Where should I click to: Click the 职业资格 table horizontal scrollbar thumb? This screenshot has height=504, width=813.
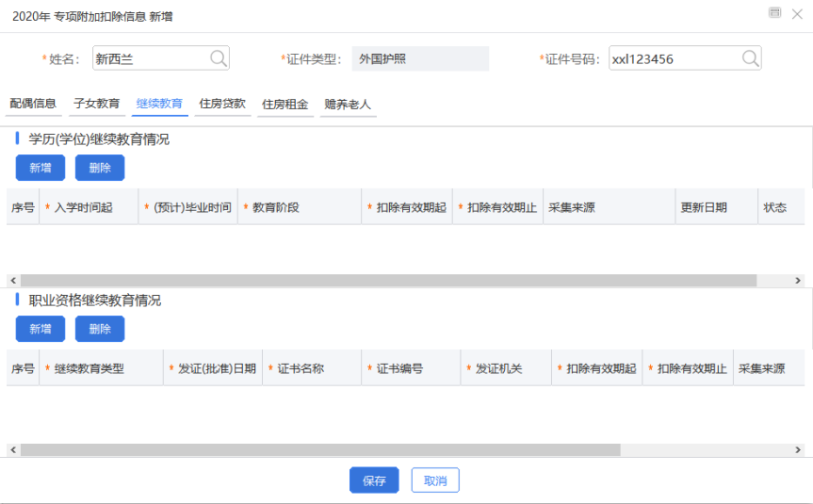320,449
